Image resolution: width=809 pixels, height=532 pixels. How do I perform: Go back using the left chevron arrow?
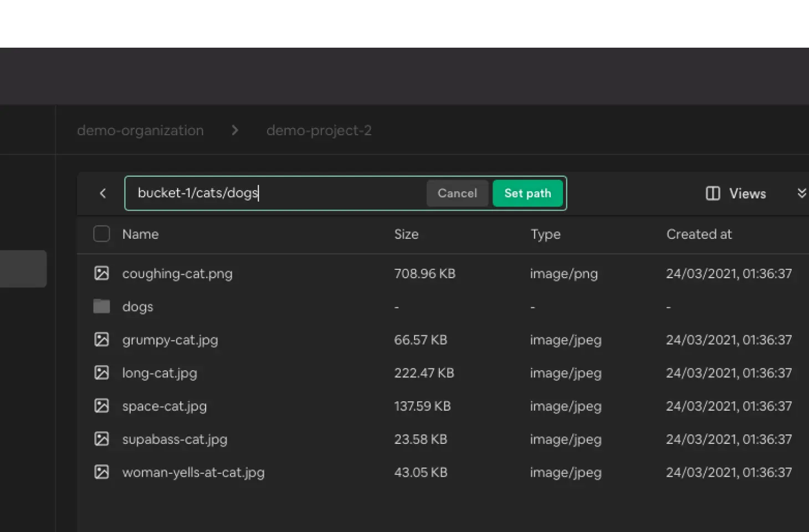(x=103, y=193)
